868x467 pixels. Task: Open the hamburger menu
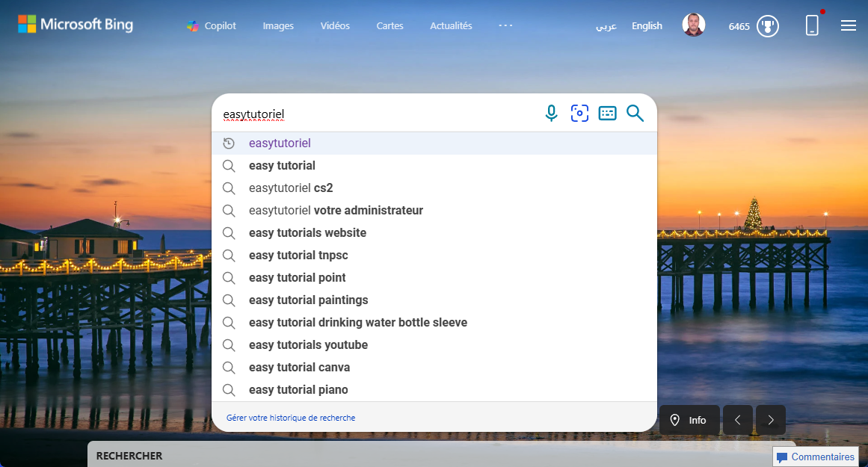[849, 25]
